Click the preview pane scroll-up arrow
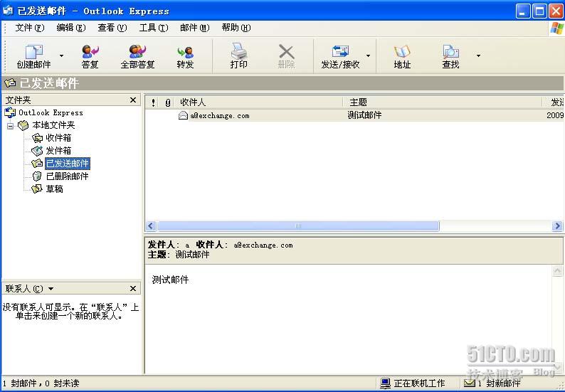This screenshot has width=565, height=392. (x=557, y=271)
